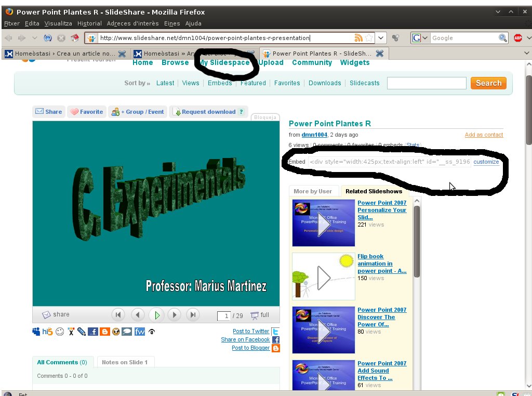Open the Visualitza menu
The image size is (532, 396).
click(58, 23)
